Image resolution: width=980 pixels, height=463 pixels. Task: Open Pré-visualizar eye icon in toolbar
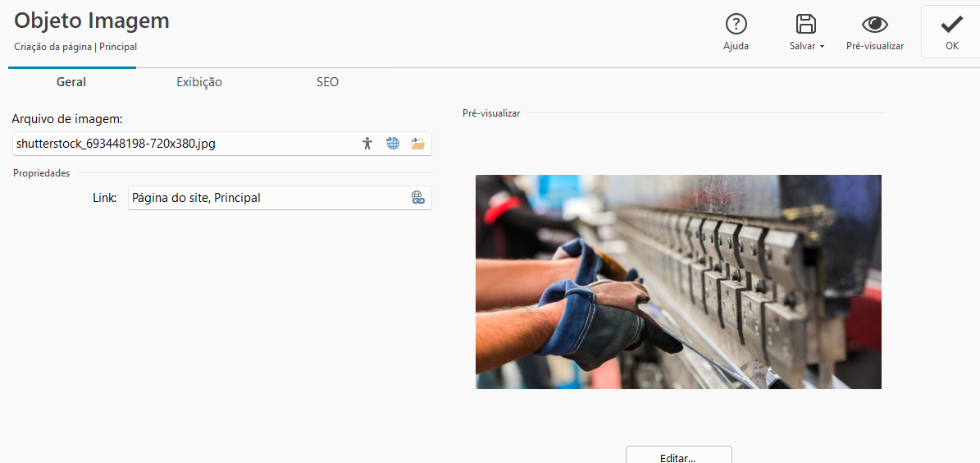coord(874,25)
